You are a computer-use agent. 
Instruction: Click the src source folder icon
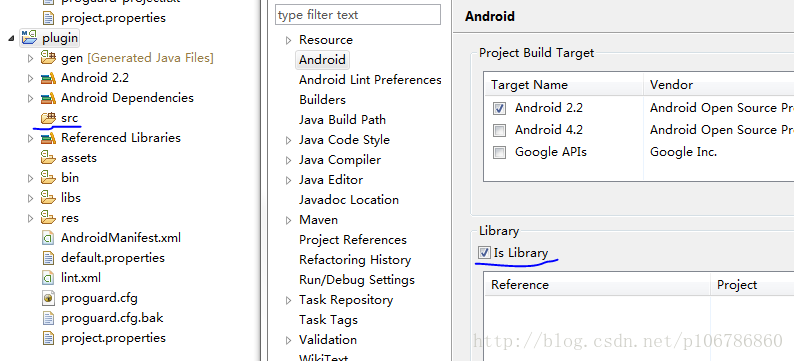(48, 118)
